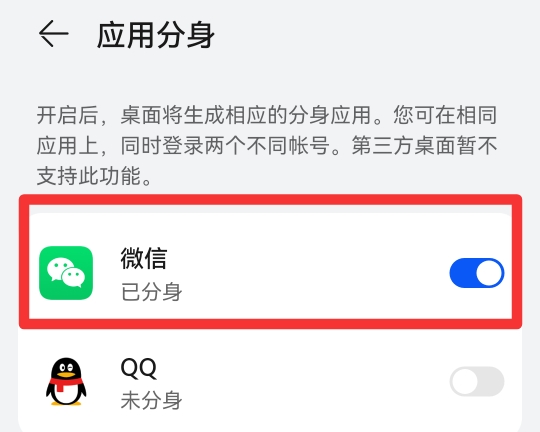Tap the QQ penguin app icon

point(66,382)
